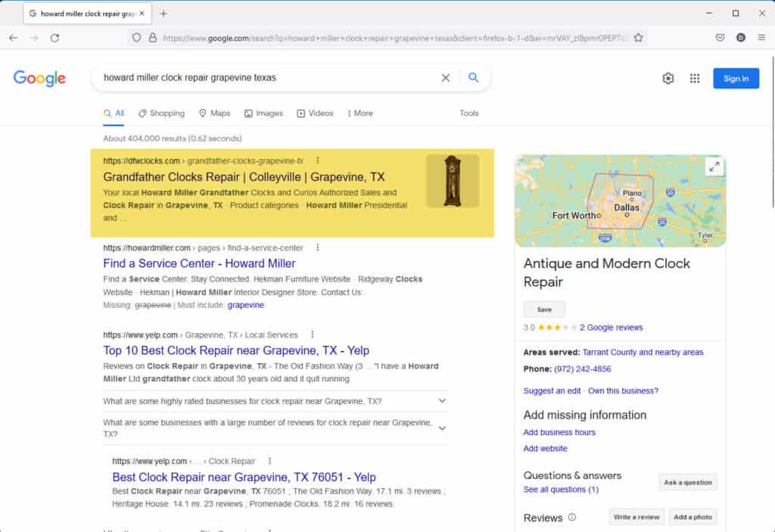Click inside the Google search input field
The width and height of the screenshot is (775, 532).
(x=267, y=78)
